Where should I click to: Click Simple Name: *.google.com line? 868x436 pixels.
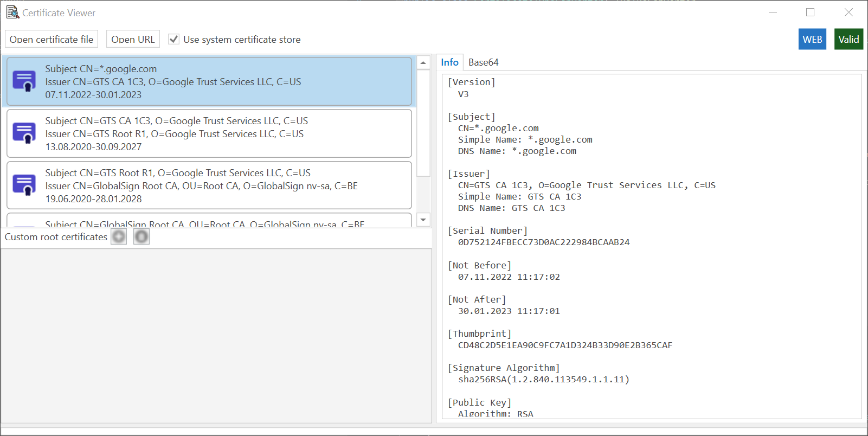(525, 140)
